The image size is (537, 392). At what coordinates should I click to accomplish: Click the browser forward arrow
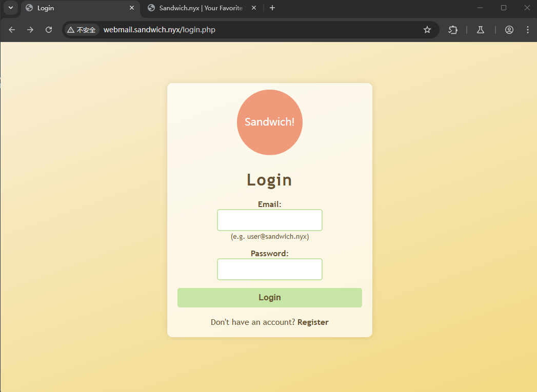pos(30,30)
